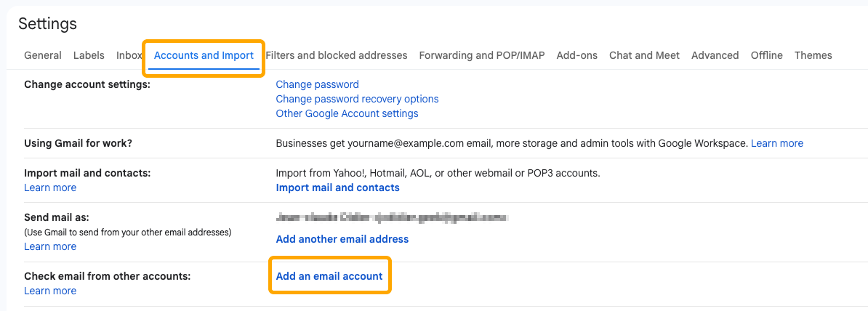The image size is (868, 311).
Task: Switch to the Add-ons tab
Action: (x=576, y=55)
